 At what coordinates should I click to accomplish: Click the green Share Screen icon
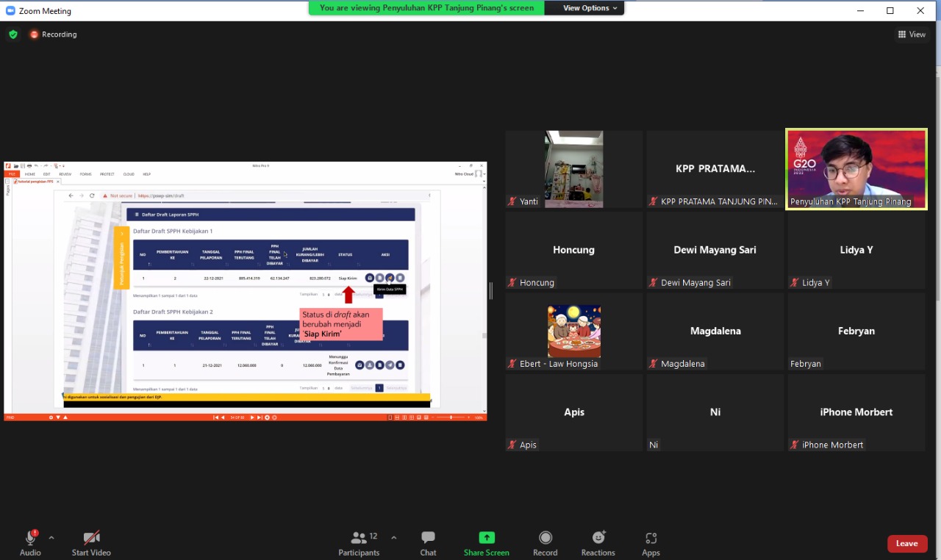486,538
